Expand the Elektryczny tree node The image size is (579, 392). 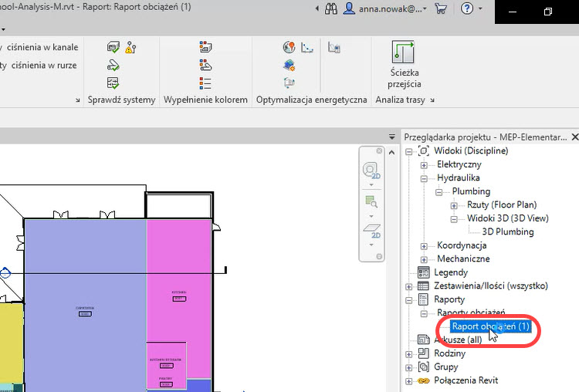423,165
